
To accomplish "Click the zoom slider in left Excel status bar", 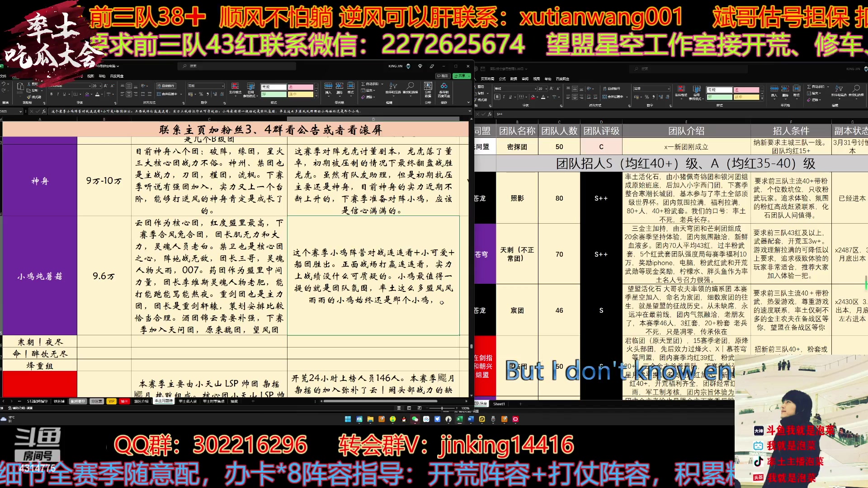I will (x=442, y=408).
